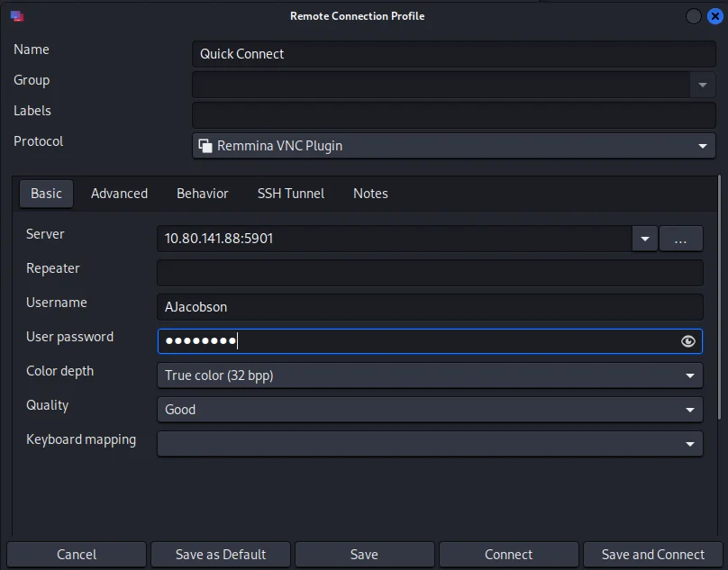Expand the Server history dropdown arrow
728x570 pixels.
click(x=644, y=239)
